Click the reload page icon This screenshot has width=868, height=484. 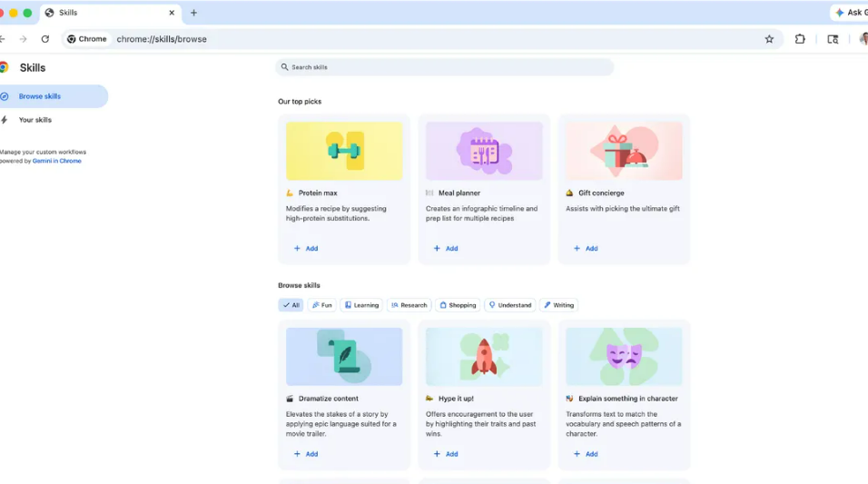(x=45, y=39)
